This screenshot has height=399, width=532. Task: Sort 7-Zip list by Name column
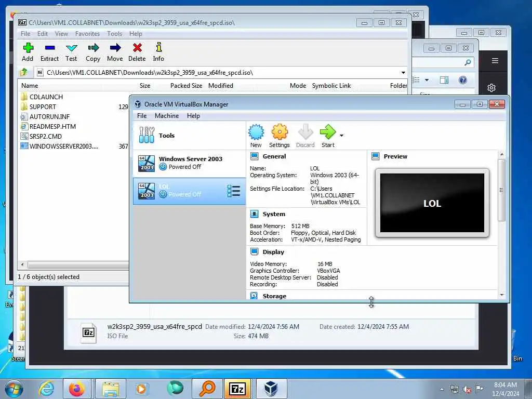coord(30,86)
